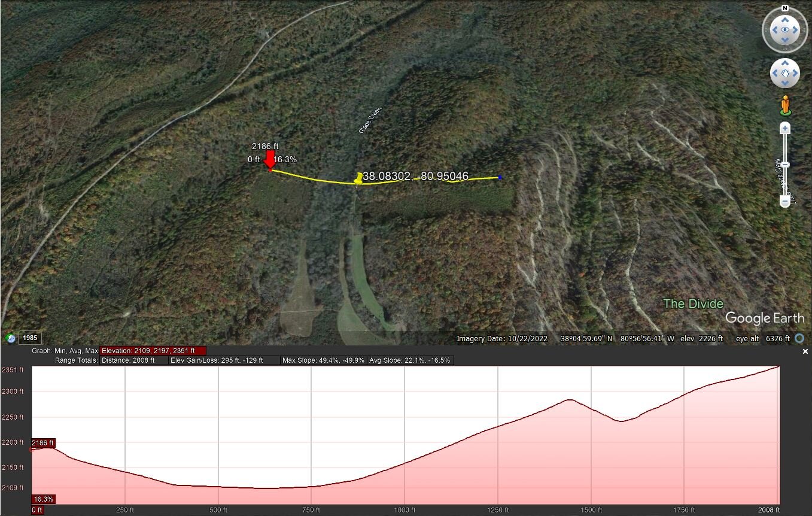Click the red arrow elevation marker
The image size is (812, 516).
270,160
